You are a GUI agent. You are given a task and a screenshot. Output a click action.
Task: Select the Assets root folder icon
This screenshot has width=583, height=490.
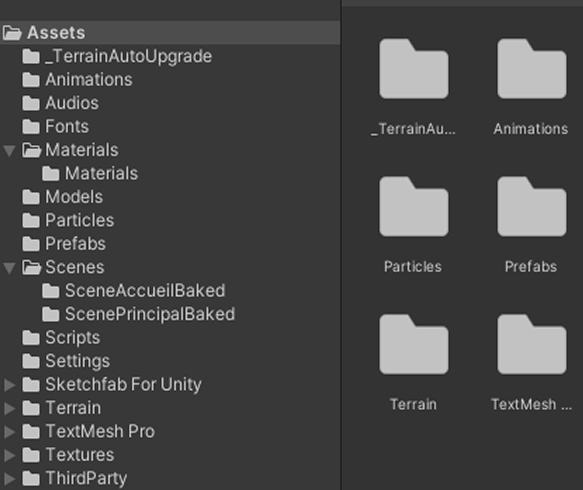(x=12, y=33)
